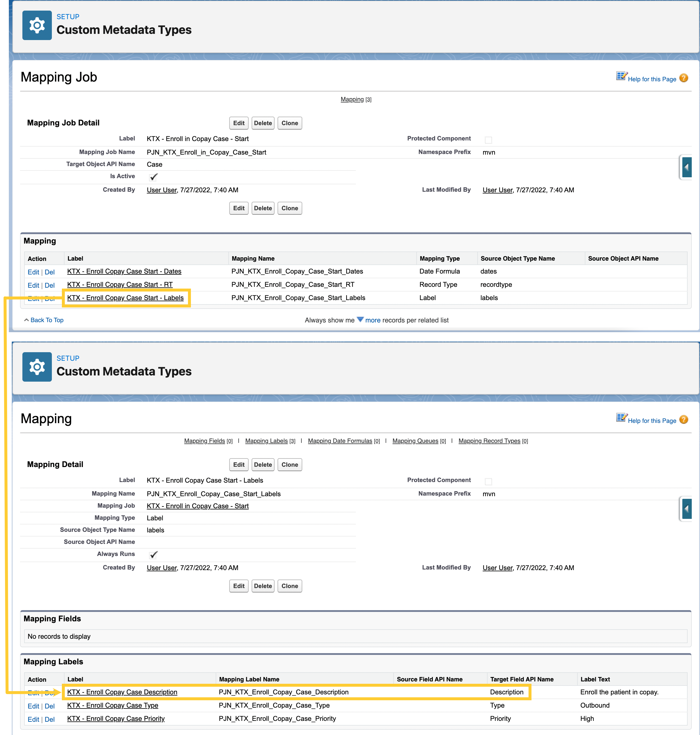Expand the sidebar arrow tab on Mapping page
The width and height of the screenshot is (700, 735).
tap(686, 509)
